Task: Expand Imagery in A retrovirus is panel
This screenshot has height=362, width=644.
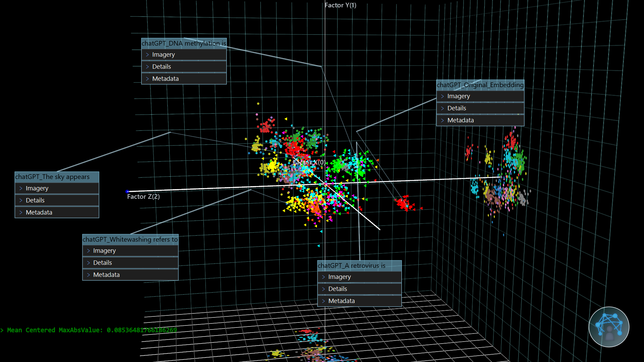Action: point(339,277)
